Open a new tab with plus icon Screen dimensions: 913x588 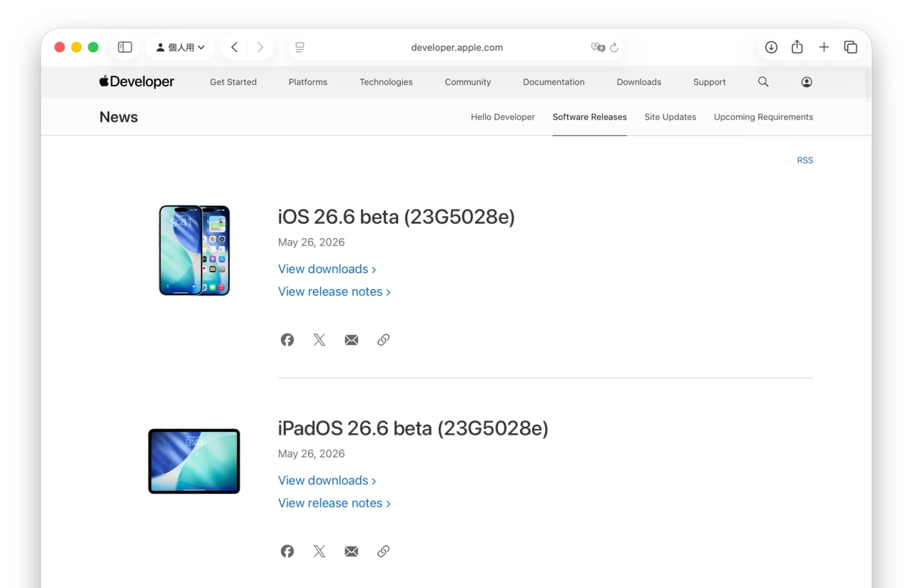coord(824,47)
